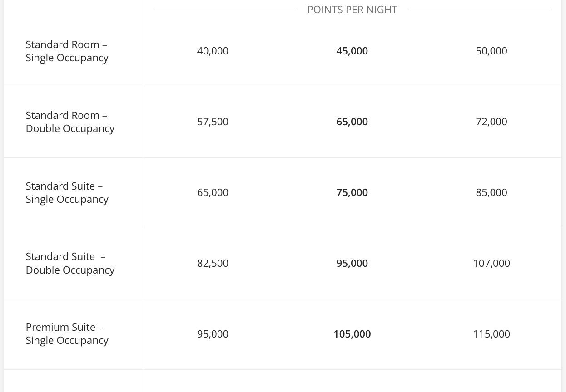Screen dimensions: 566x392
Task: Click the bold 75,000 points value
Action: tap(352, 192)
